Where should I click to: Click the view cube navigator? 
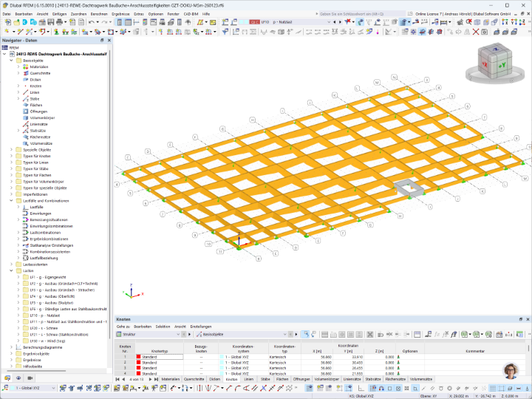(x=494, y=64)
